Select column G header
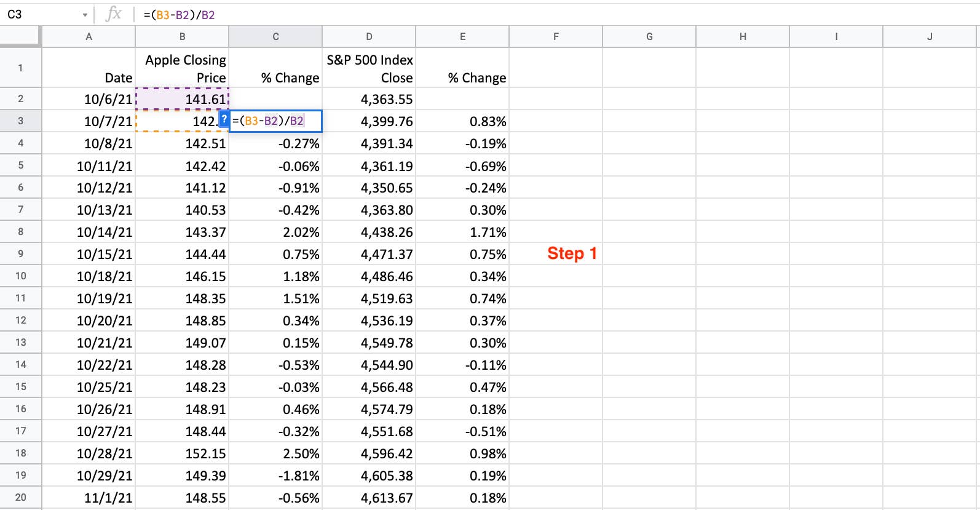 pyautogui.click(x=649, y=37)
